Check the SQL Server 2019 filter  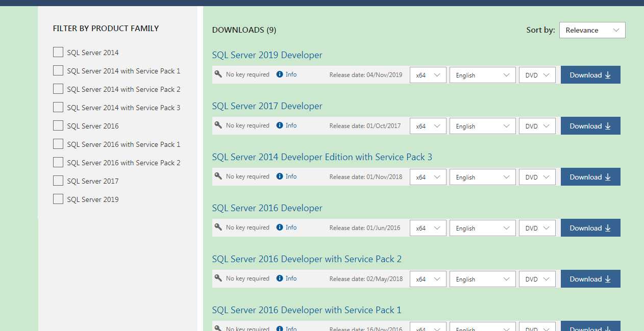click(x=58, y=199)
